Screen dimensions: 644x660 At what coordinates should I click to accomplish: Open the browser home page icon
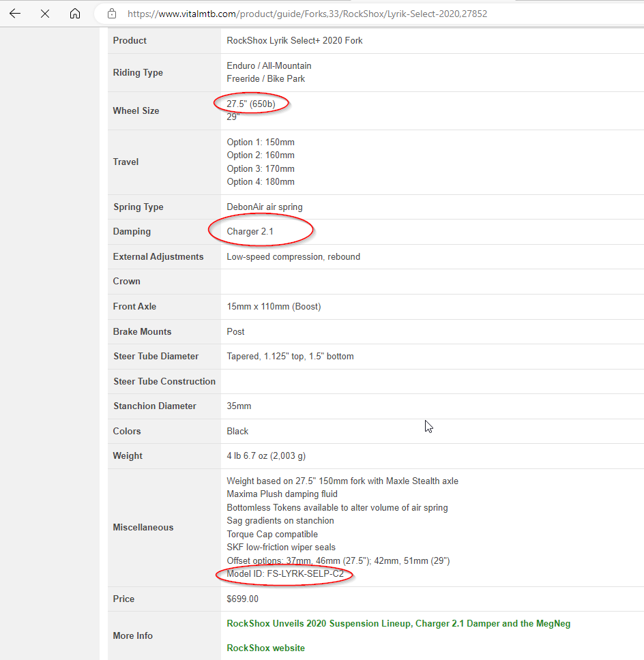tap(75, 14)
